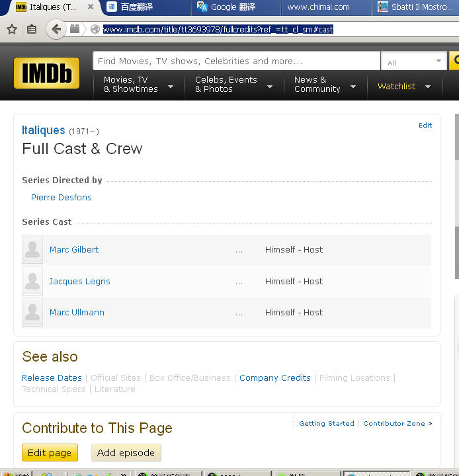Open Pierre Desfons director page
The height and width of the screenshot is (476, 459).
click(61, 197)
